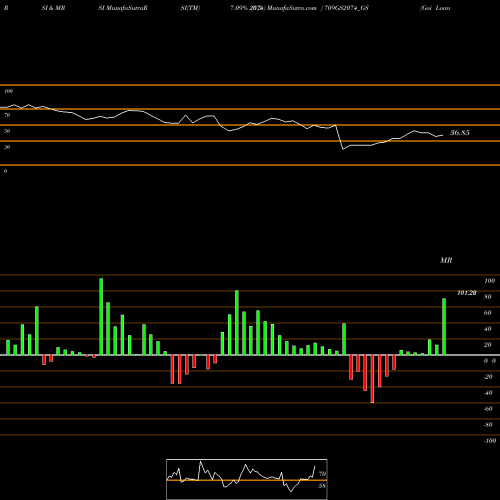The width and height of the screenshot is (500, 500).
Task: Click the 60 label on MR axis
Action: click(488, 313)
